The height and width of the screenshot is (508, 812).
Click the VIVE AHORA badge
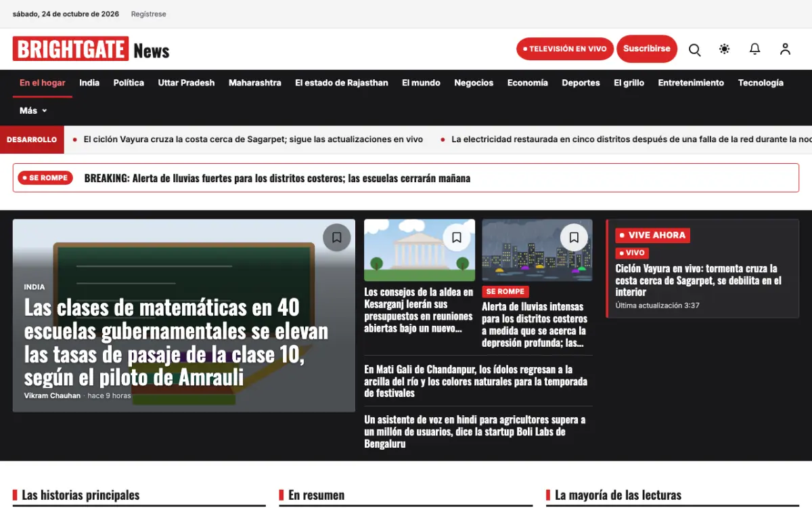[652, 235]
